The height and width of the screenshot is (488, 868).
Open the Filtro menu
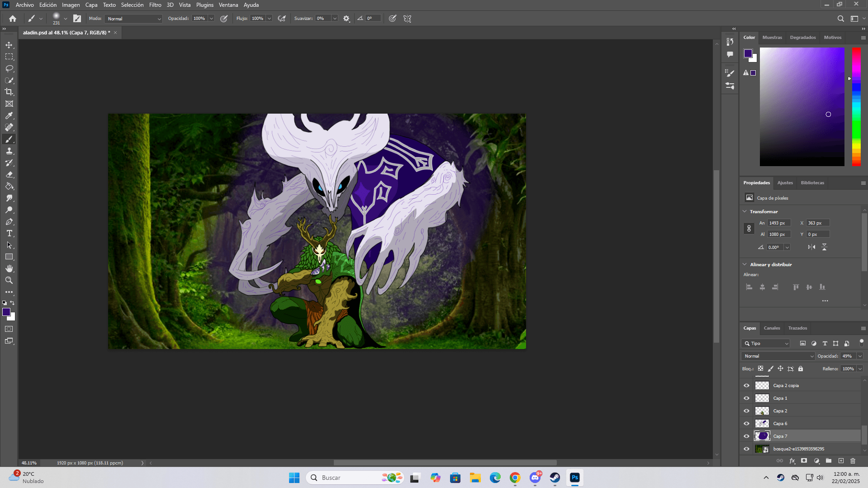(x=155, y=5)
